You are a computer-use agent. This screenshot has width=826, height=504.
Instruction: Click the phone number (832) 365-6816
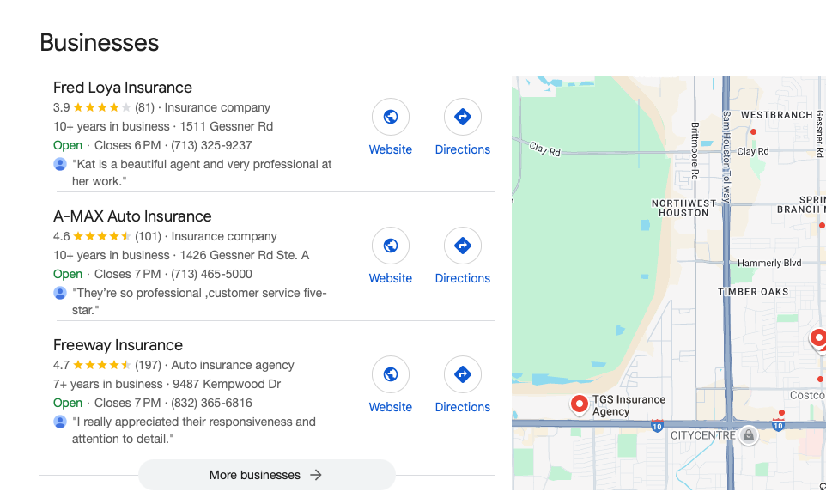(211, 403)
